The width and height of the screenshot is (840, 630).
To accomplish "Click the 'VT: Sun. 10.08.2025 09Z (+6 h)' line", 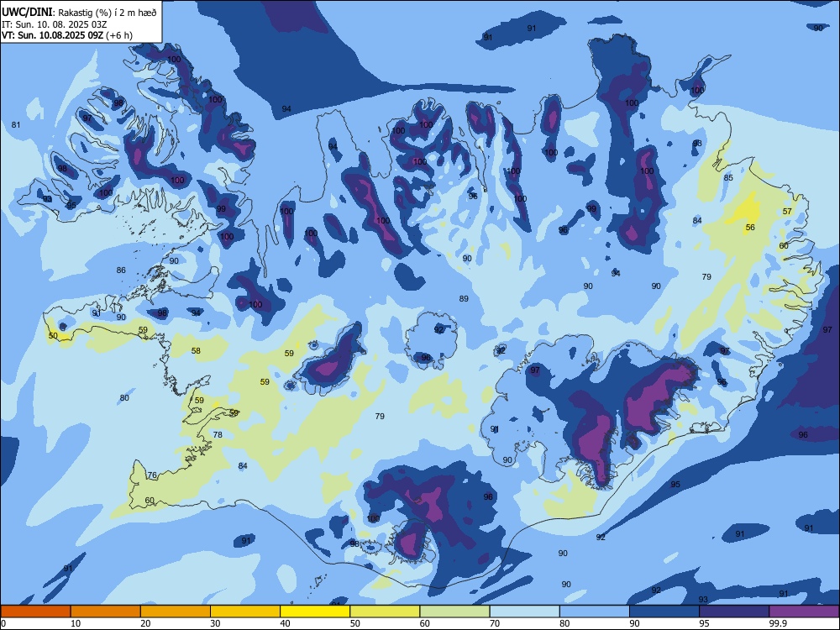I will tap(67, 35).
